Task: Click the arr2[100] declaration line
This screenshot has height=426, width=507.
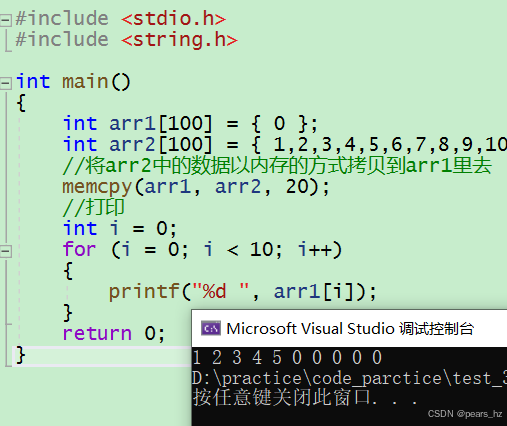Action: [x=285, y=145]
